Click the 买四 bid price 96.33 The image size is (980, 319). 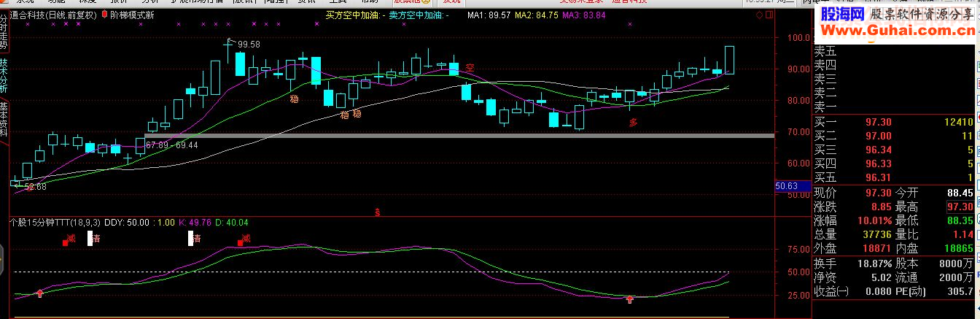pos(878,164)
